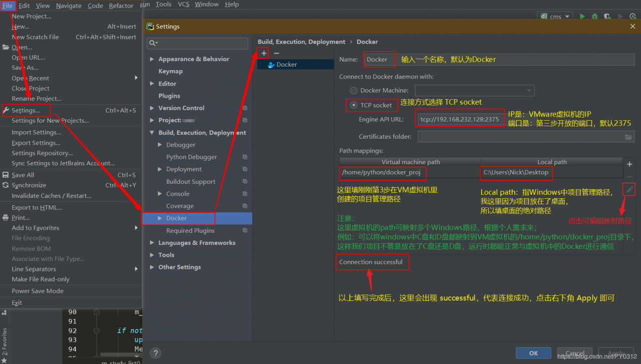Open the Open Recent submenu
Image resolution: width=641 pixels, height=364 pixels.
pos(71,78)
